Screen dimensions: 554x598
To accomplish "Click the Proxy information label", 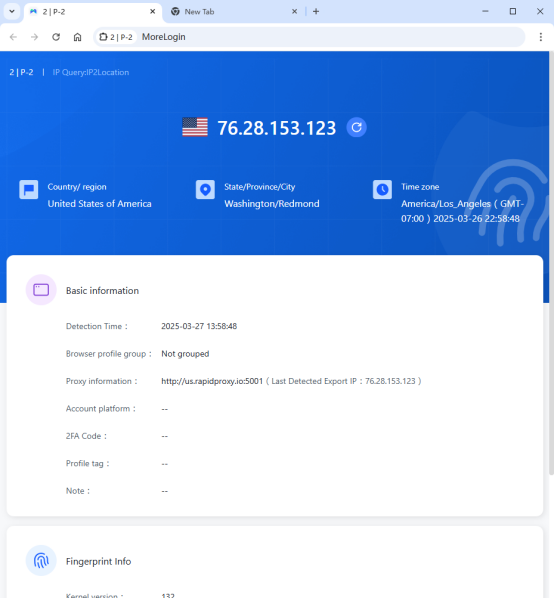I will pos(101,381).
